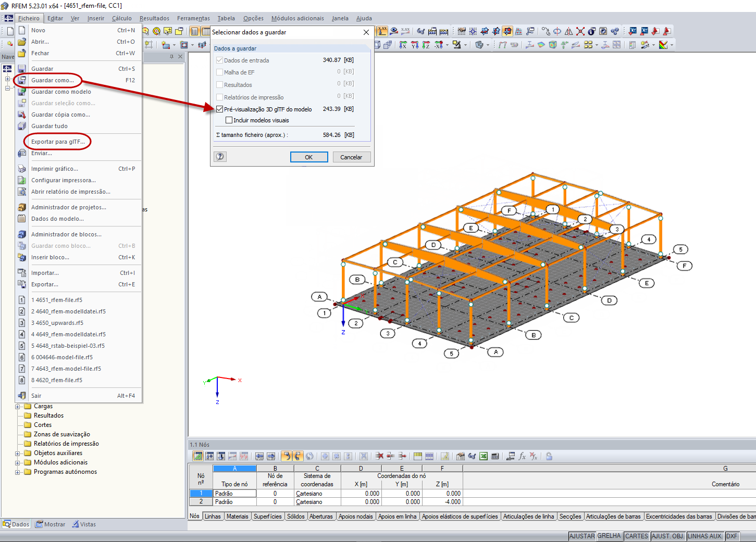Viewport: 756px width, 542px height.
Task: Open the Cálculo menu
Action: click(x=122, y=18)
